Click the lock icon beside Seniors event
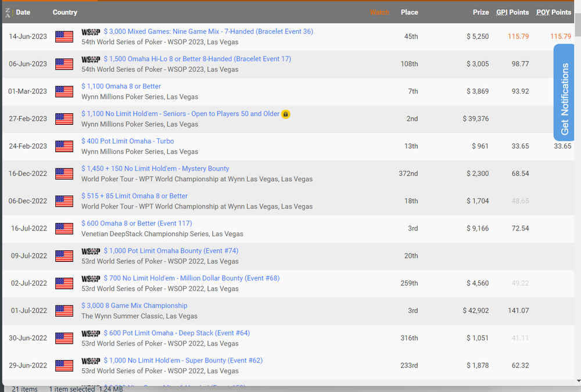Image resolution: width=581 pixels, height=392 pixels. pyautogui.click(x=286, y=114)
